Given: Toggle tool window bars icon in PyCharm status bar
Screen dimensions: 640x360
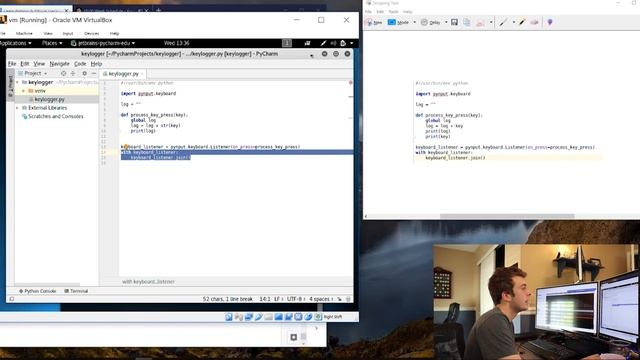Looking at the screenshot, I should click(12, 299).
